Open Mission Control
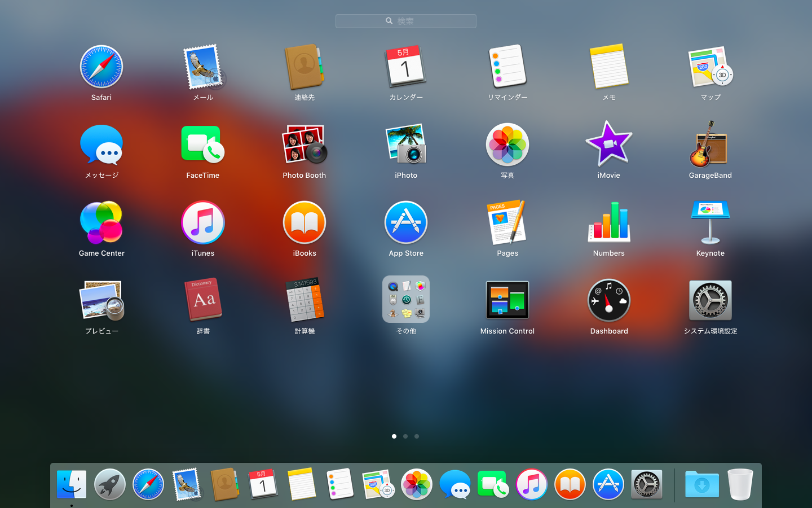This screenshot has height=508, width=812. click(x=507, y=300)
